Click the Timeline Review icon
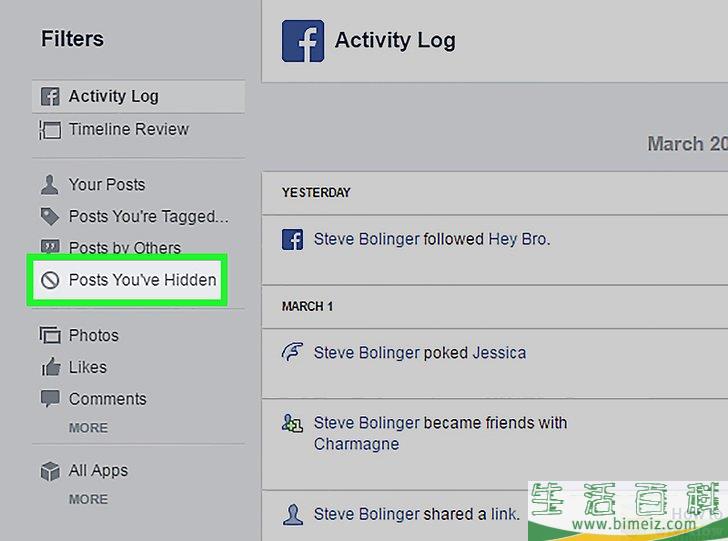Image resolution: width=728 pixels, height=541 pixels. tap(50, 130)
